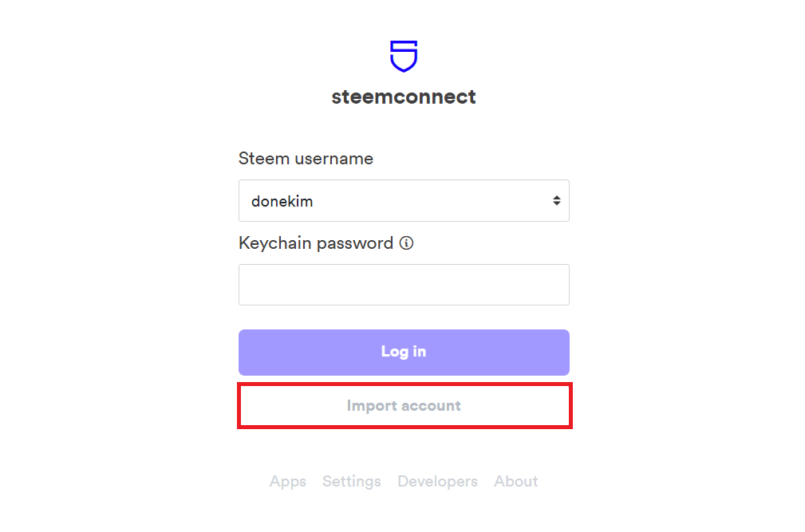Open the About footer link
The image size is (805, 532).
click(516, 481)
